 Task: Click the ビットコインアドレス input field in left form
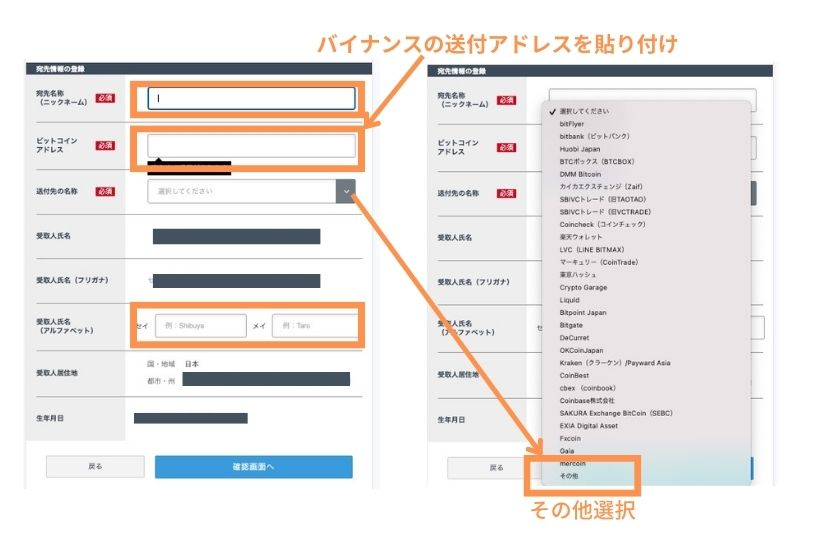point(251,146)
